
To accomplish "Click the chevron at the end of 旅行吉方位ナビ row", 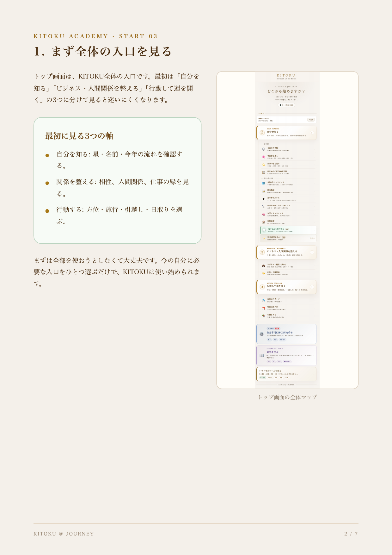I will (x=315, y=300).
